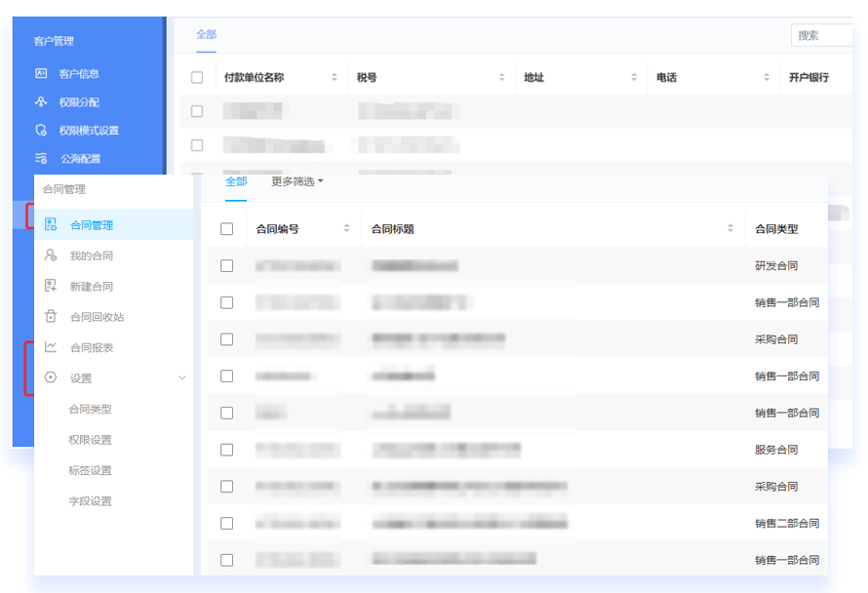Switch to 全部 tab in contract list

236,181
